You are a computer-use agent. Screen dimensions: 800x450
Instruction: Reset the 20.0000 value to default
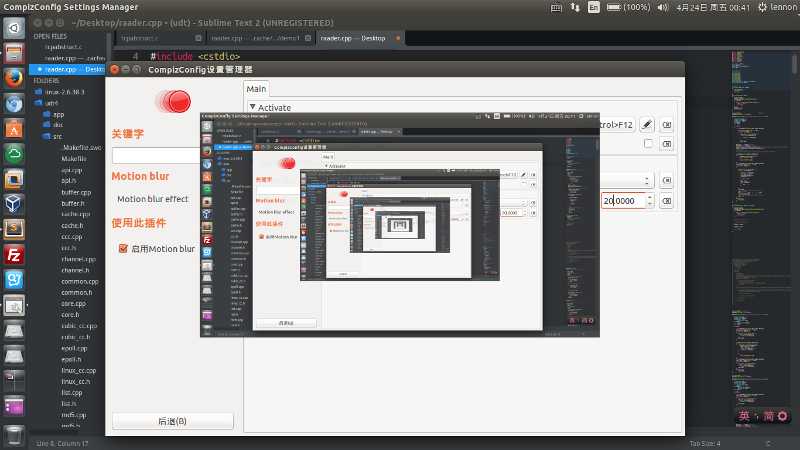pos(666,201)
